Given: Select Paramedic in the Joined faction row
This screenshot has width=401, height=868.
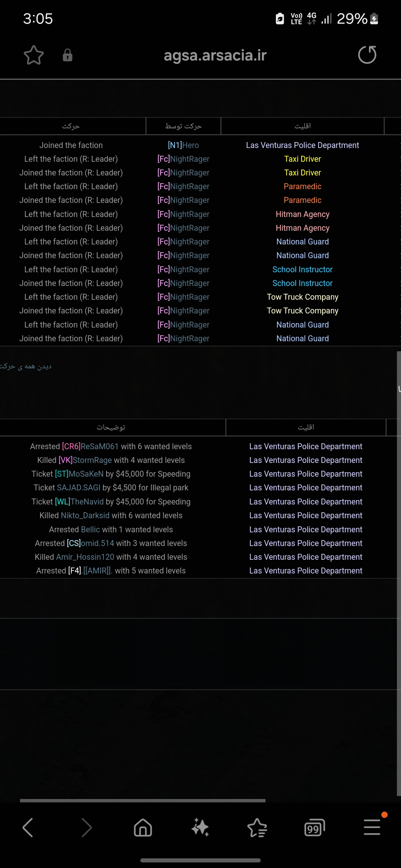Looking at the screenshot, I should [x=303, y=200].
